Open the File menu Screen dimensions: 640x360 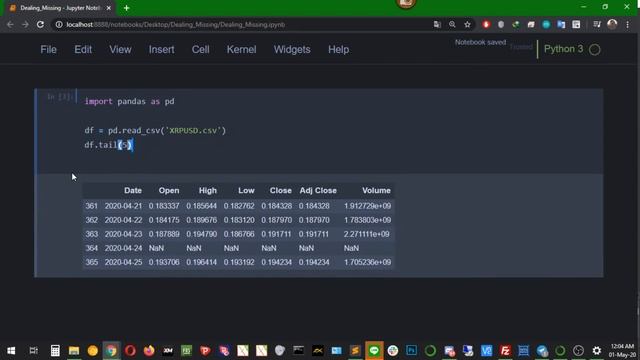[x=48, y=49]
